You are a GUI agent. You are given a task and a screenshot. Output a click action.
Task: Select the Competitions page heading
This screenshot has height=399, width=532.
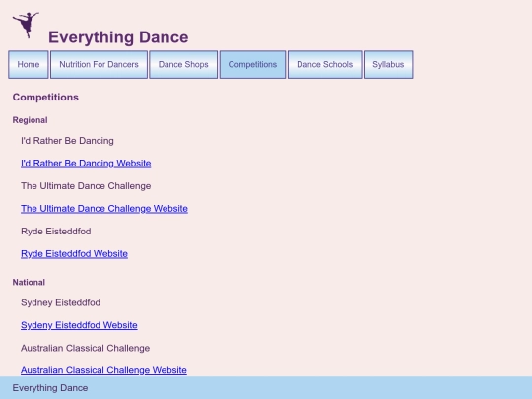45,98
